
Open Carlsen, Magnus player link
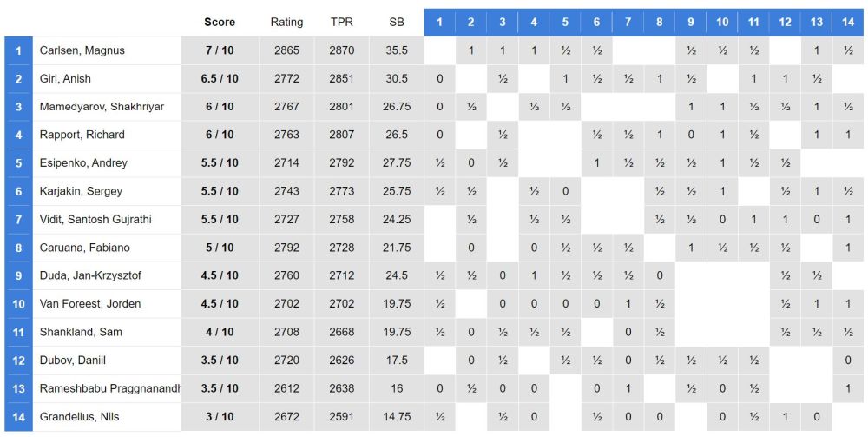(82, 50)
